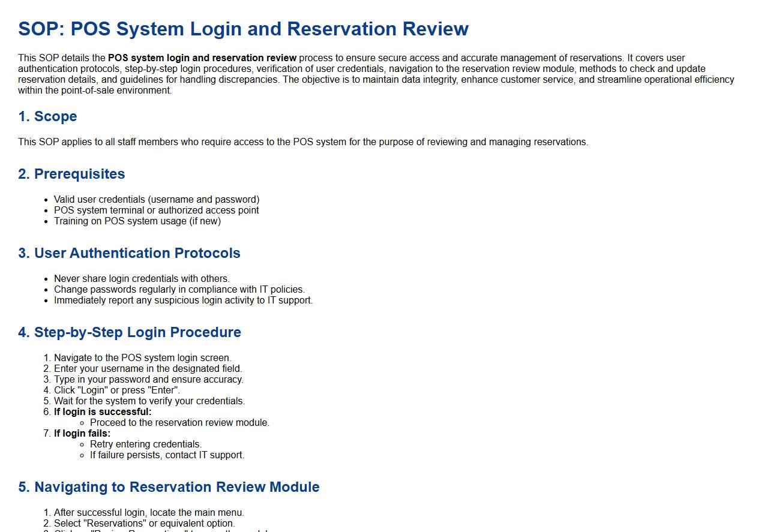Select the "1. Scope" heading

point(47,116)
